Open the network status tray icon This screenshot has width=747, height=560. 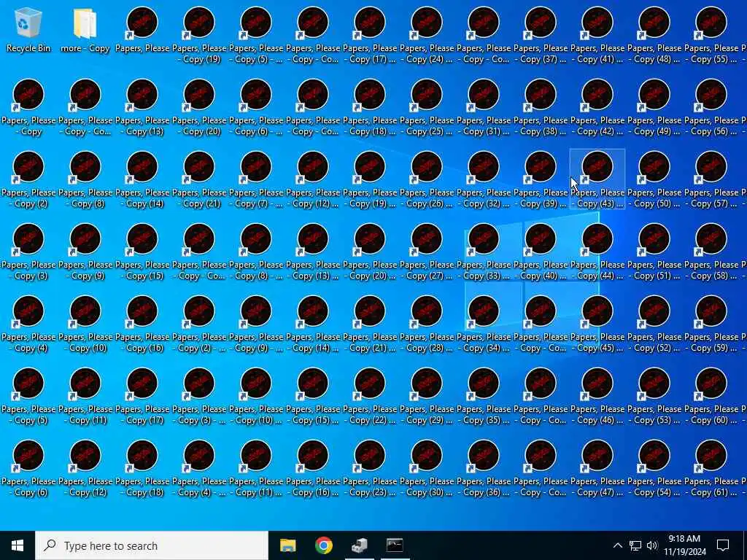coord(635,545)
